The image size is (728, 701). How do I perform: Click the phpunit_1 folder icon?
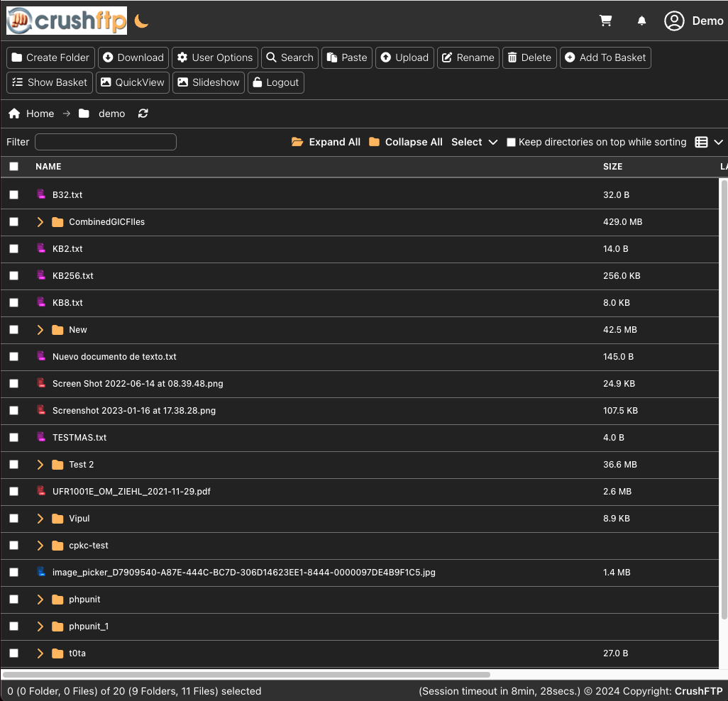[x=57, y=627]
